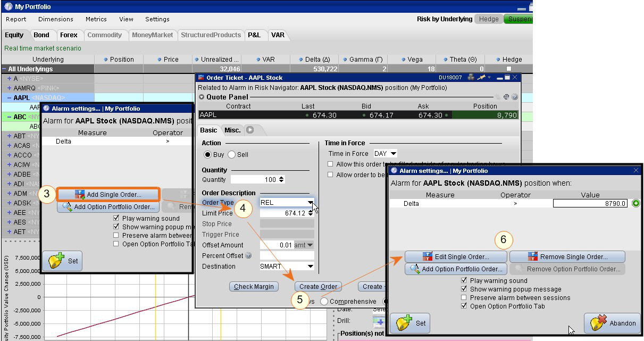The height and width of the screenshot is (341, 644).
Task: Click the Delta value input field 8790.0
Action: click(590, 203)
